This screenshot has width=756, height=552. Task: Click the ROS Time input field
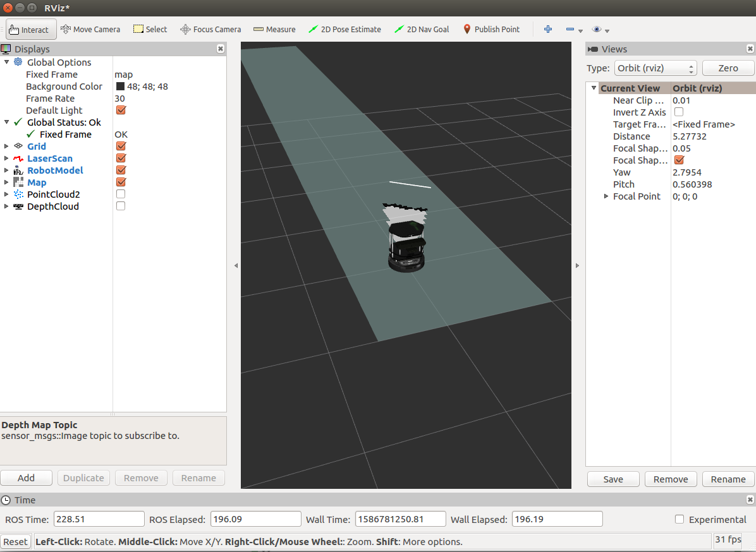pos(99,519)
